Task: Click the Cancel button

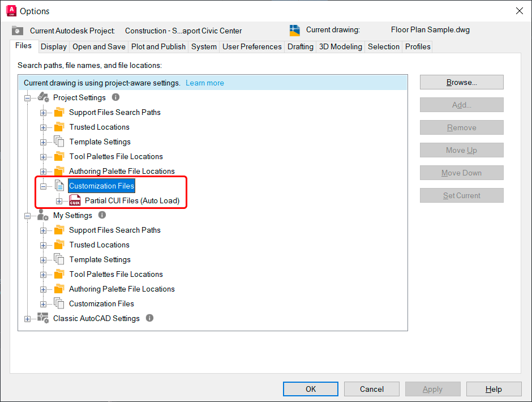Action: (x=371, y=389)
